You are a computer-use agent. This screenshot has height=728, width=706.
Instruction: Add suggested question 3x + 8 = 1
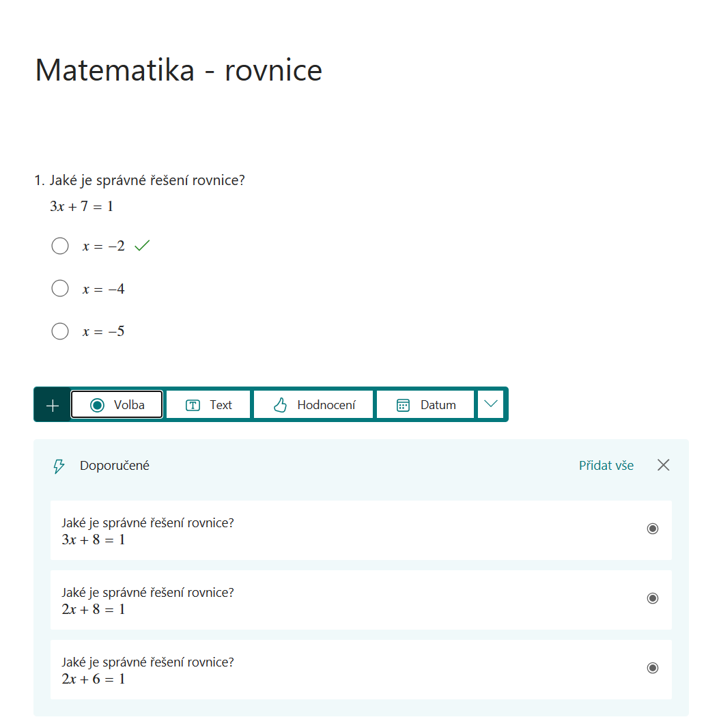361,530
